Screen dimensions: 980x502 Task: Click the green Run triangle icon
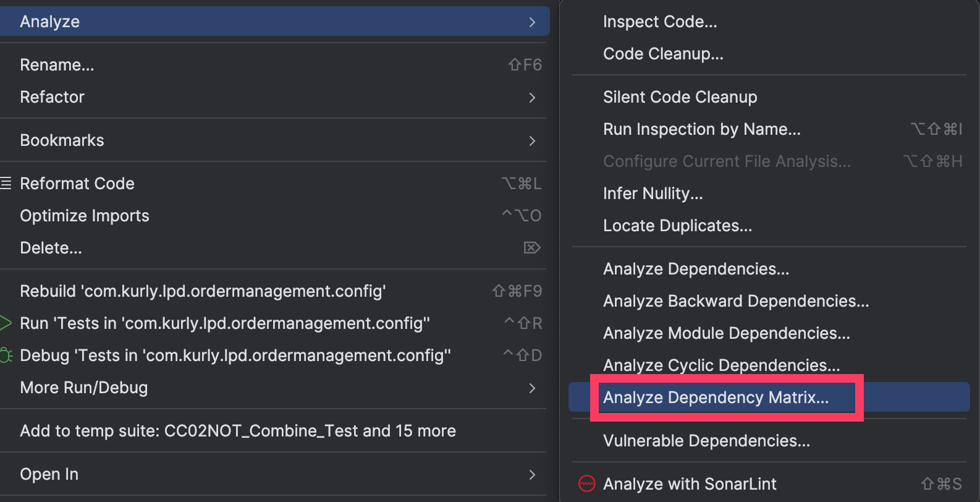(x=6, y=323)
